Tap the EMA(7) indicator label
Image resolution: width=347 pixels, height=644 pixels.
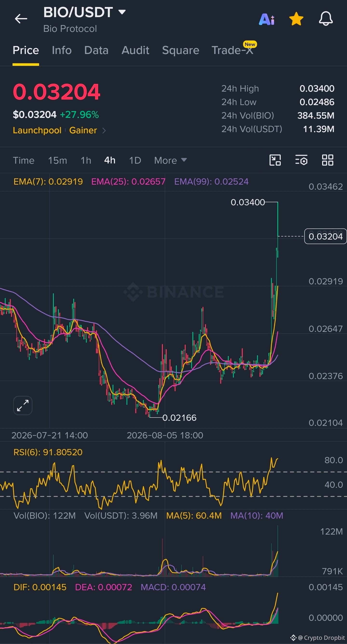tap(48, 181)
